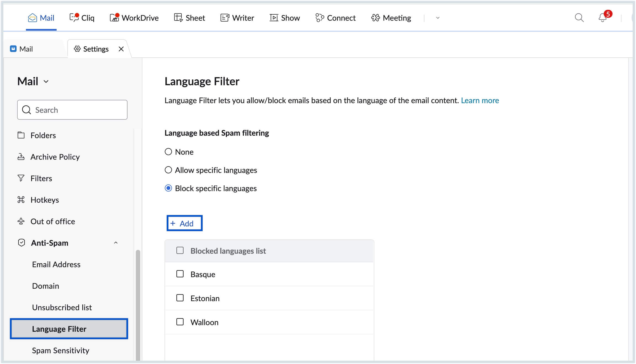636x364 pixels.
Task: Open Filters settings
Action: click(41, 178)
